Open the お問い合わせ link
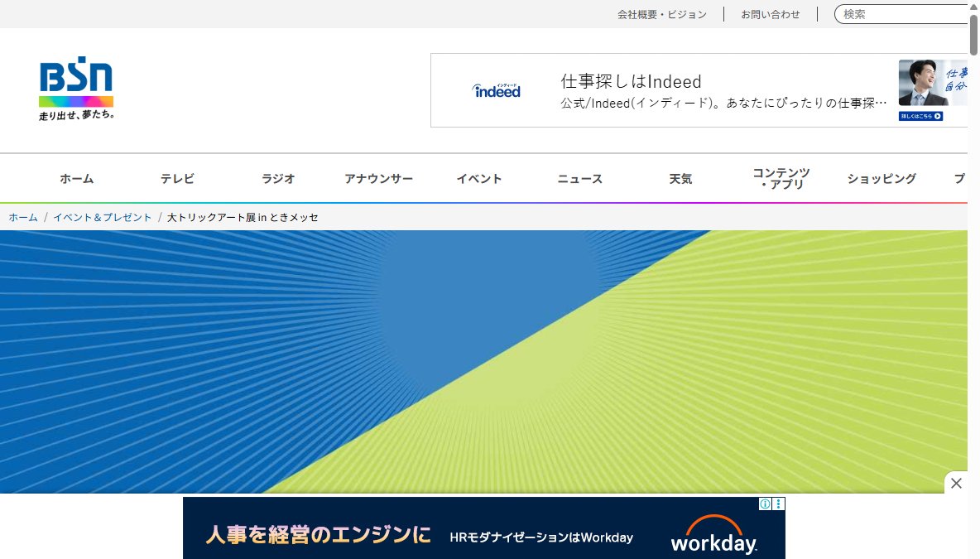980x559 pixels. point(770,14)
